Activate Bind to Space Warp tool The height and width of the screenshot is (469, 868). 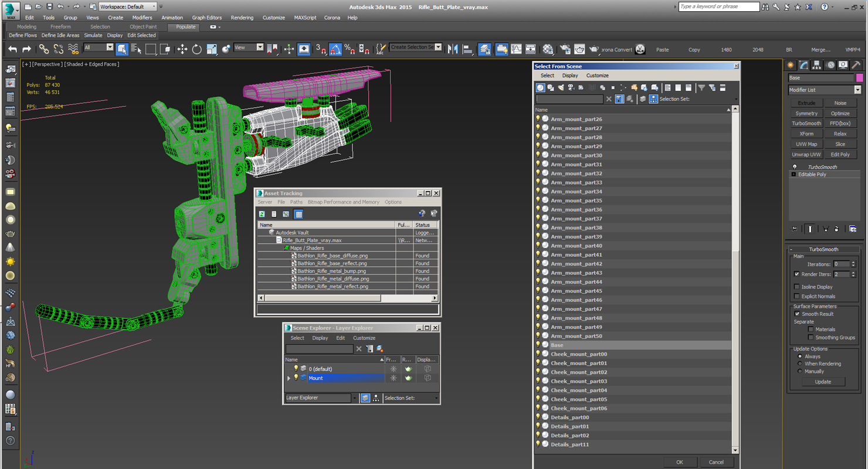(73, 49)
